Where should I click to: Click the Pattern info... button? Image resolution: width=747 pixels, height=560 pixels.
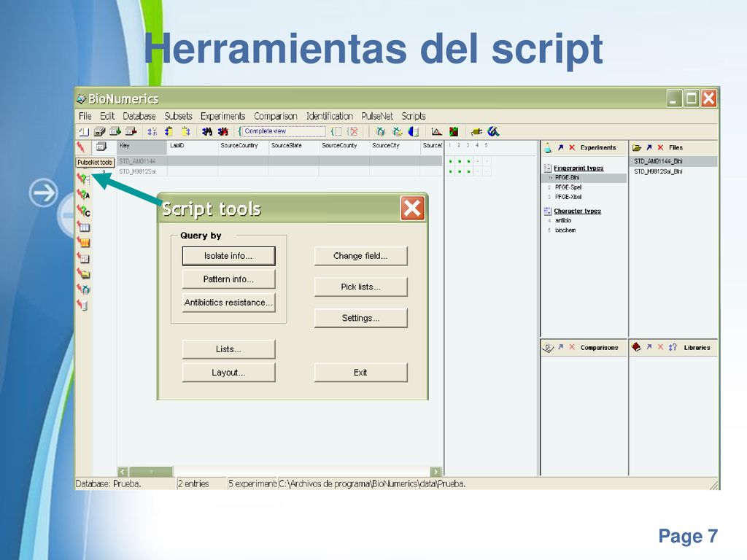[x=228, y=279]
